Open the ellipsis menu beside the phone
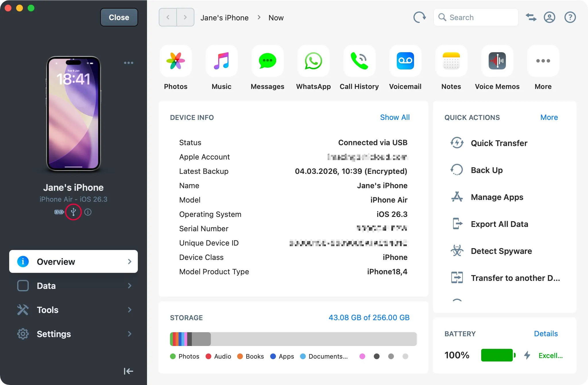This screenshot has height=385, width=588. 128,63
